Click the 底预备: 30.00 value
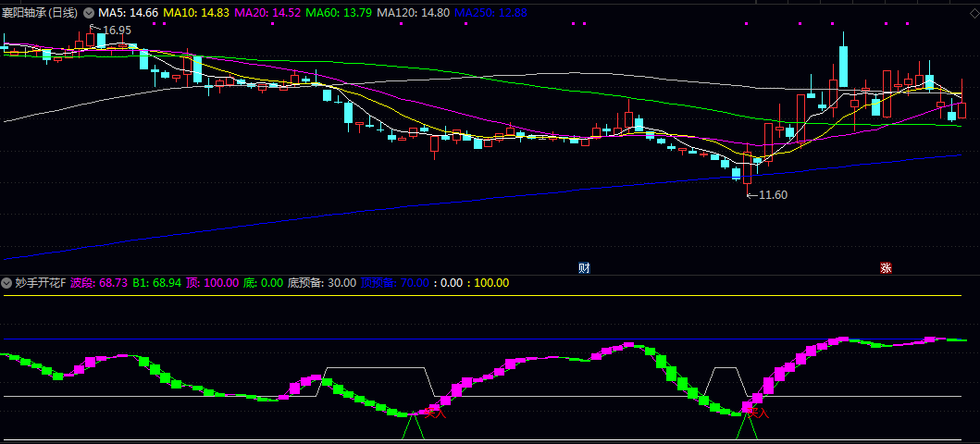 coord(322,283)
